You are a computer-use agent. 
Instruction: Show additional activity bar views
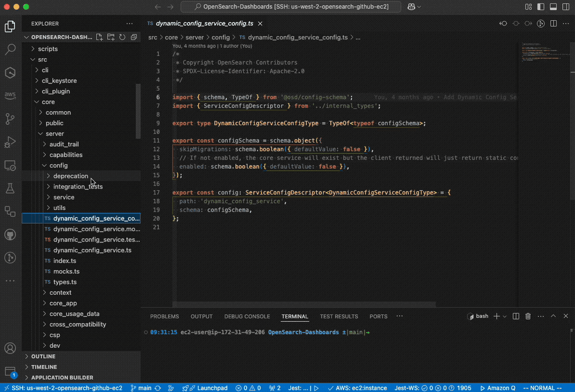coord(10,281)
